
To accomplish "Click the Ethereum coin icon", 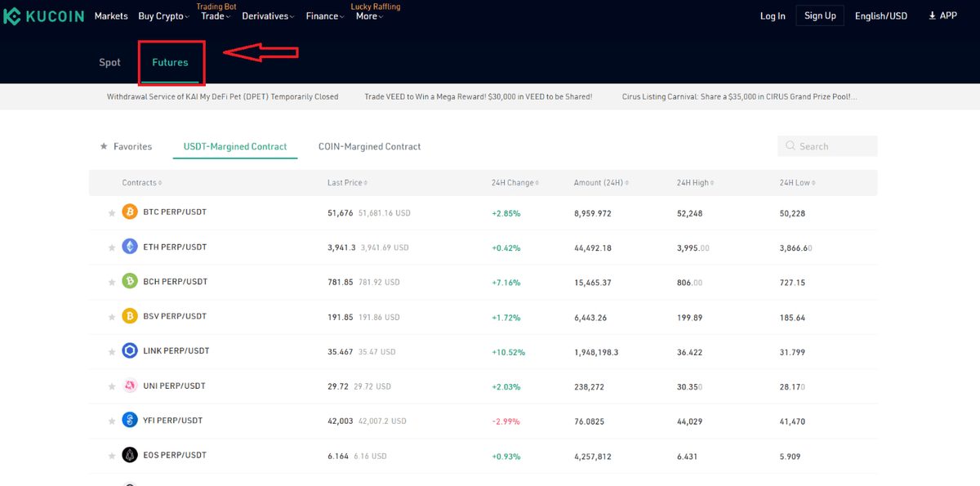I will coord(130,247).
